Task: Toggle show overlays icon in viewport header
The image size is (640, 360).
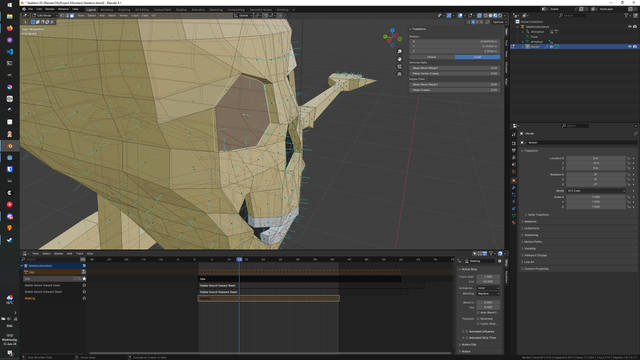Action: coord(460,16)
